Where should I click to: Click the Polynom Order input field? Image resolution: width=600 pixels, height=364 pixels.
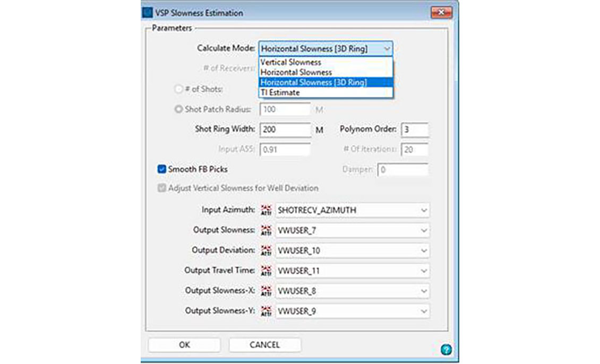coord(414,129)
